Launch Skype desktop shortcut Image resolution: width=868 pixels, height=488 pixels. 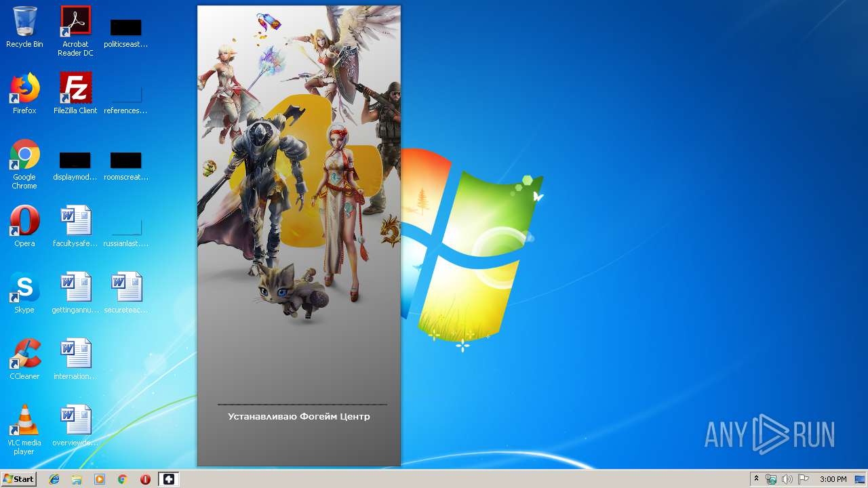[x=24, y=293]
